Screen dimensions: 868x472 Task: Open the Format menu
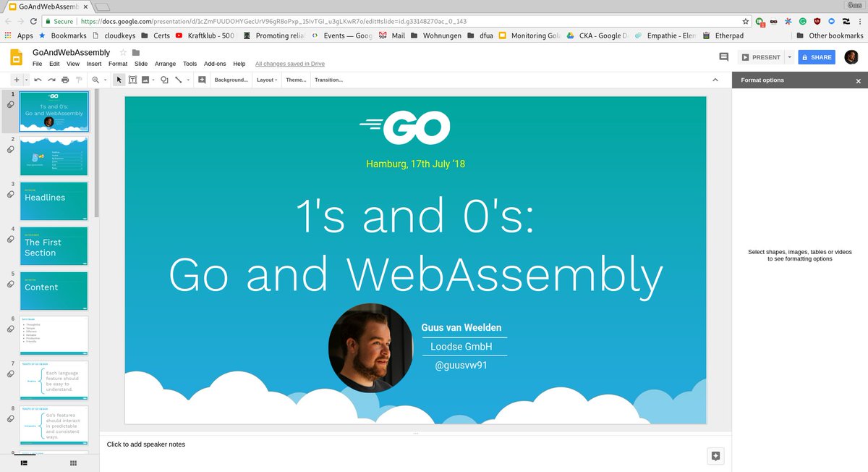[x=118, y=64]
